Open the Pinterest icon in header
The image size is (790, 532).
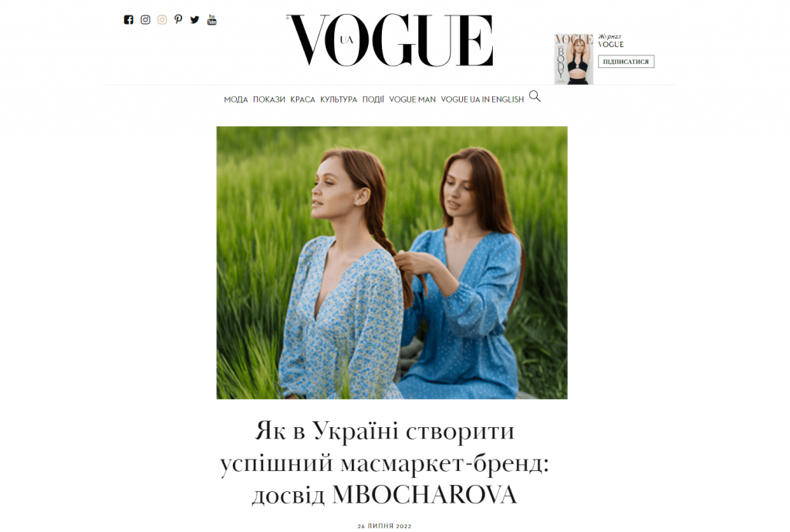[178, 19]
